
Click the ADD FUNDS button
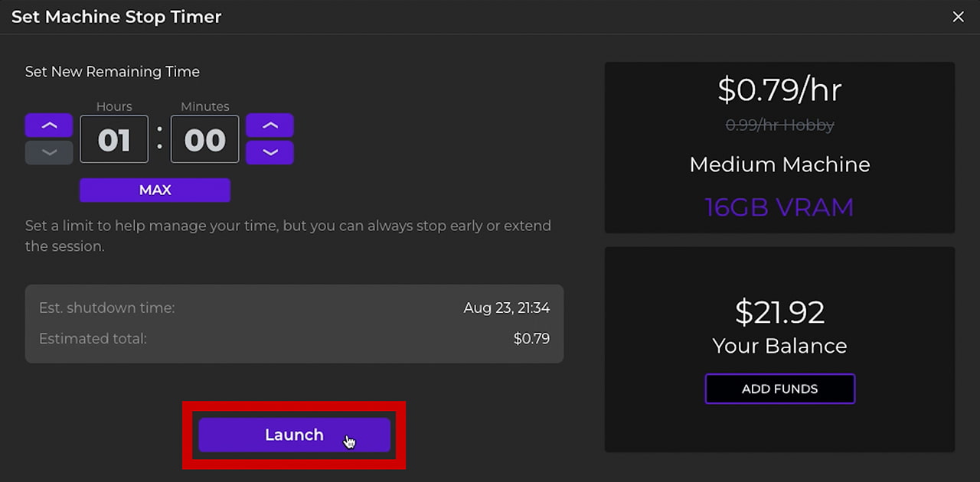tap(779, 389)
